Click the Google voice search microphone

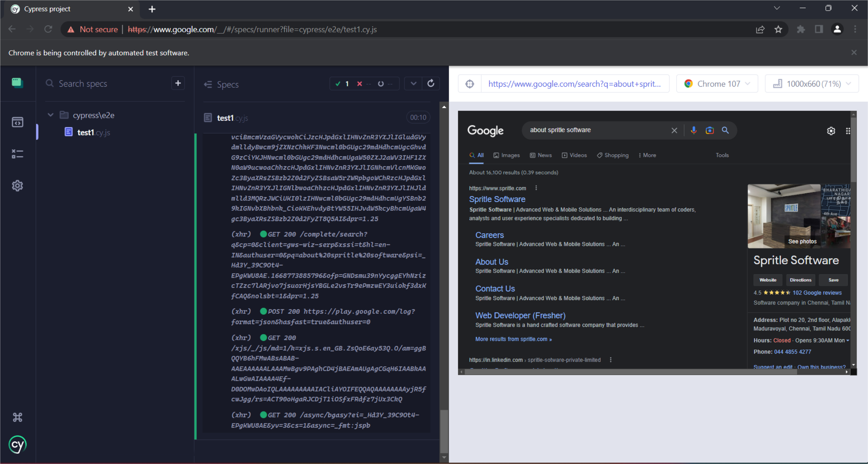693,130
